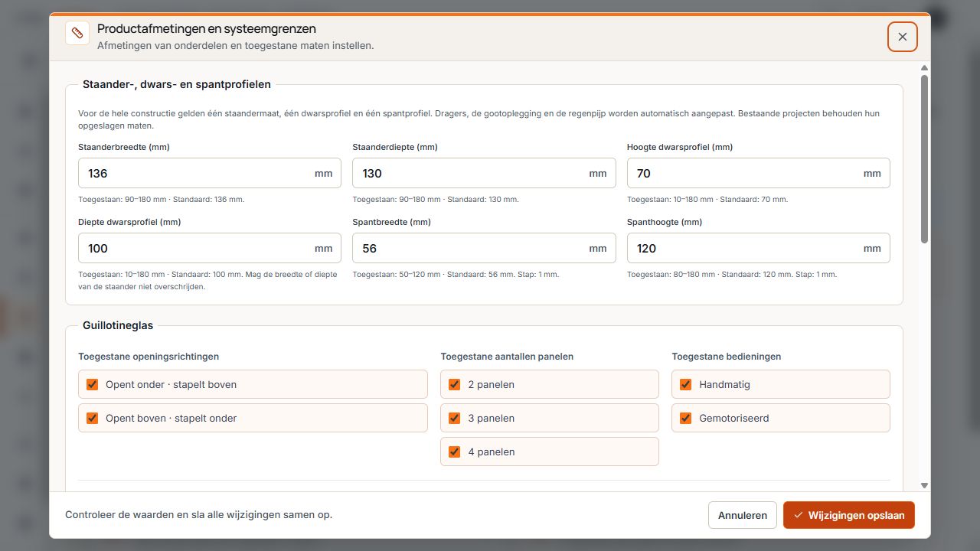
Task: Click the ruler icon in dialog header
Action: click(77, 33)
